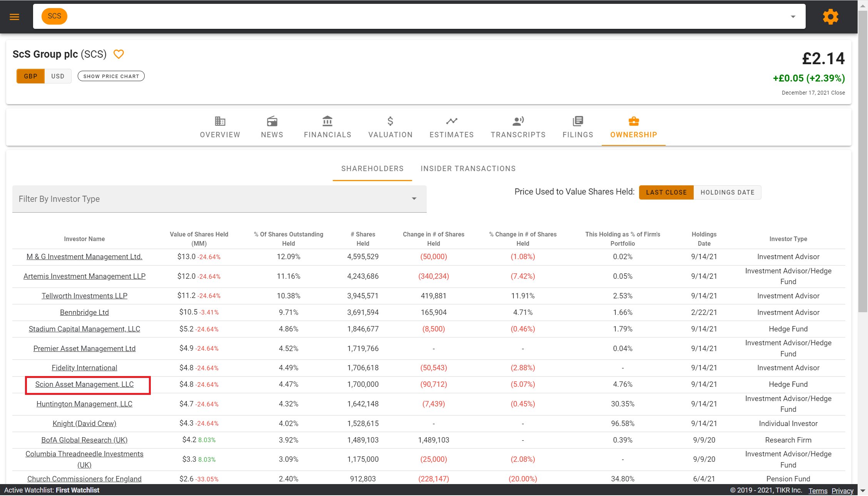Open Tellworth Investments LLP link

point(84,296)
